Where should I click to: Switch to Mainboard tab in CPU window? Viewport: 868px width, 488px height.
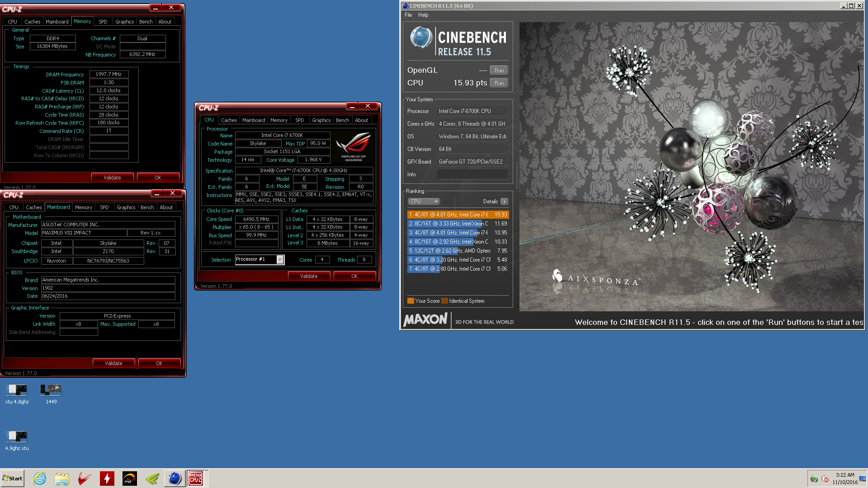click(x=254, y=120)
